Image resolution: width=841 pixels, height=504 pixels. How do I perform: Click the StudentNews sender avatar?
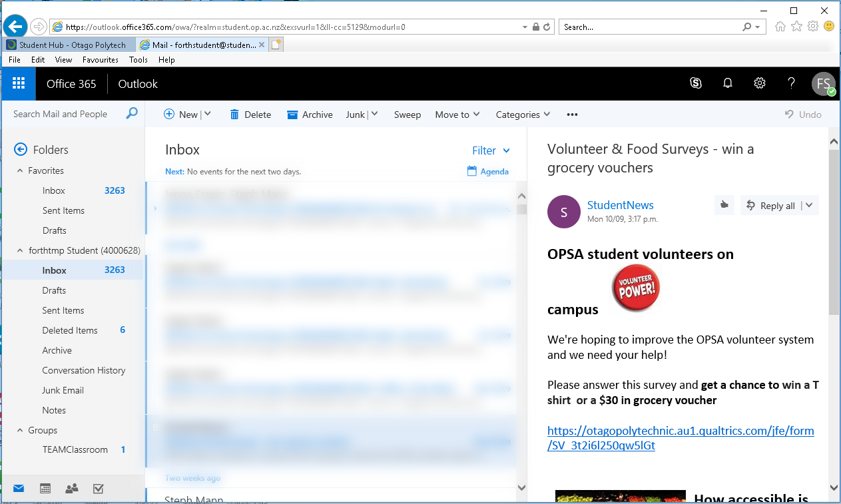(x=564, y=212)
